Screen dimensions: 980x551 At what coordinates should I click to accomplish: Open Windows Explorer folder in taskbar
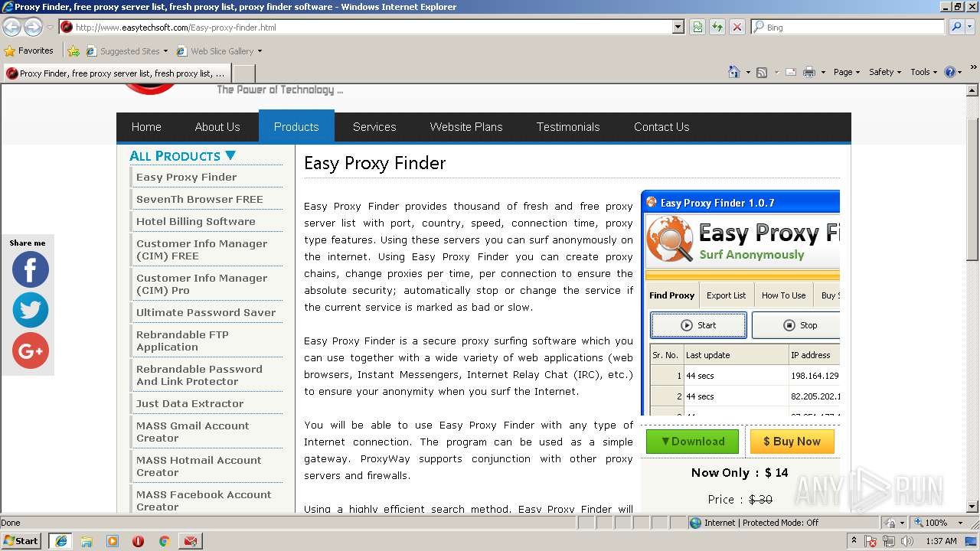click(x=87, y=541)
